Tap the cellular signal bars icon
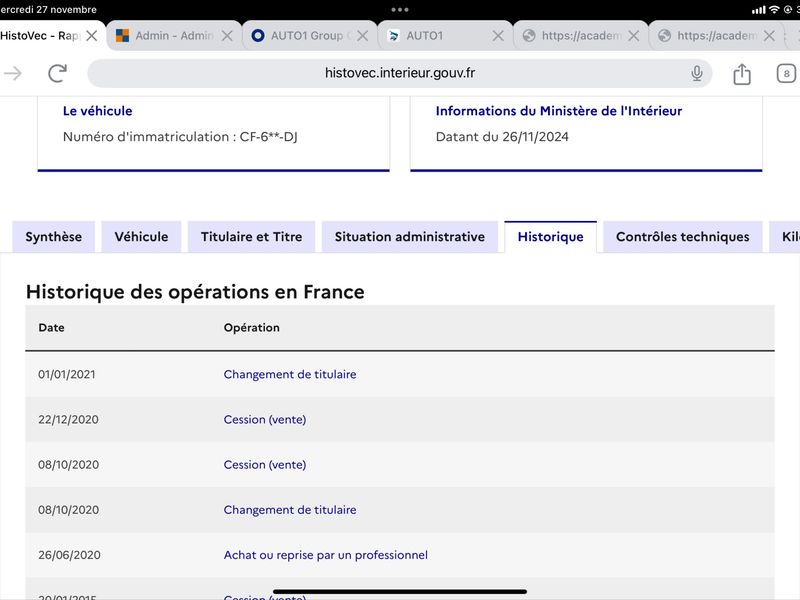 coord(759,10)
